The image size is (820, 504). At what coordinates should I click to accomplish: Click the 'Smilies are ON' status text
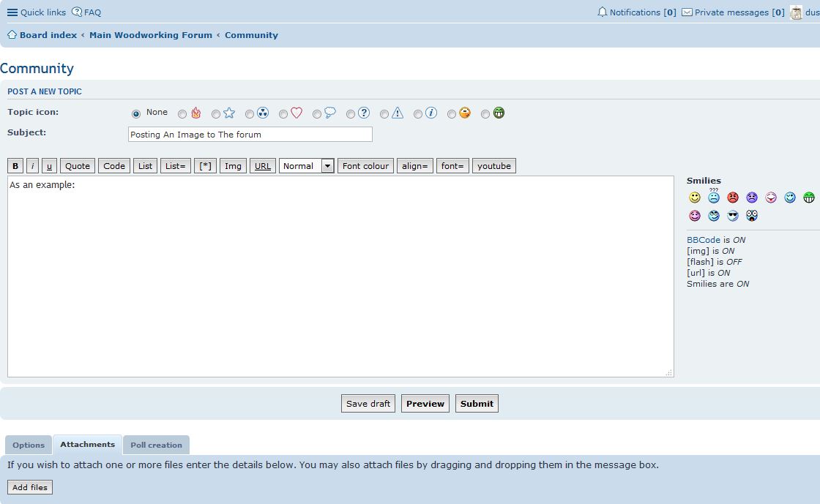click(x=718, y=284)
